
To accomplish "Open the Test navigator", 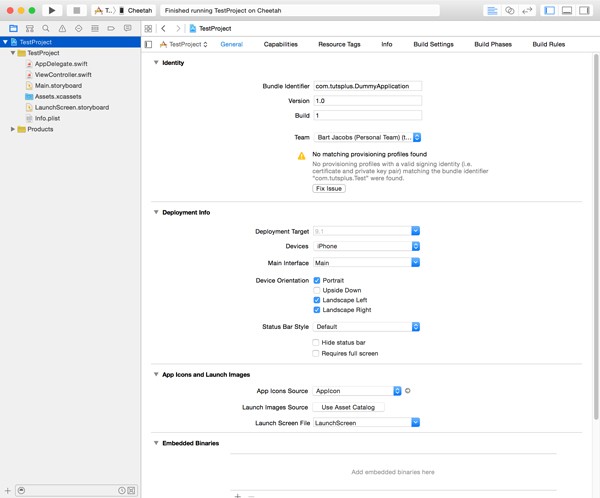I will (78, 28).
